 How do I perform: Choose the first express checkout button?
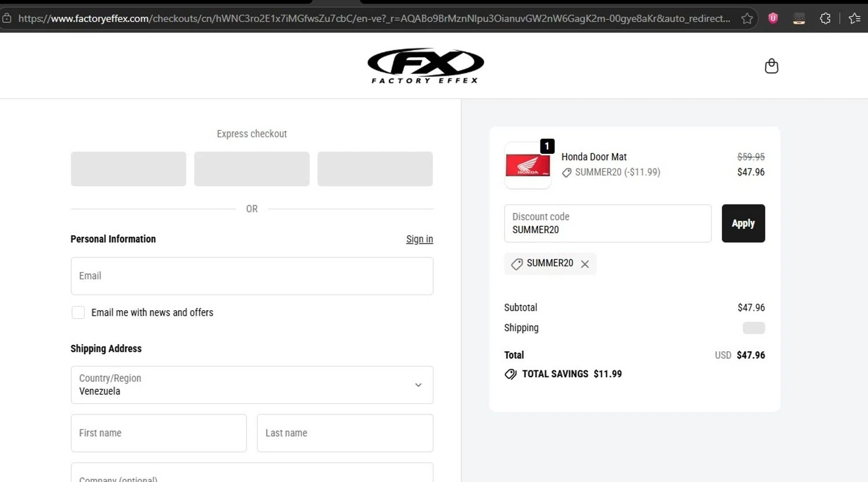pos(128,169)
